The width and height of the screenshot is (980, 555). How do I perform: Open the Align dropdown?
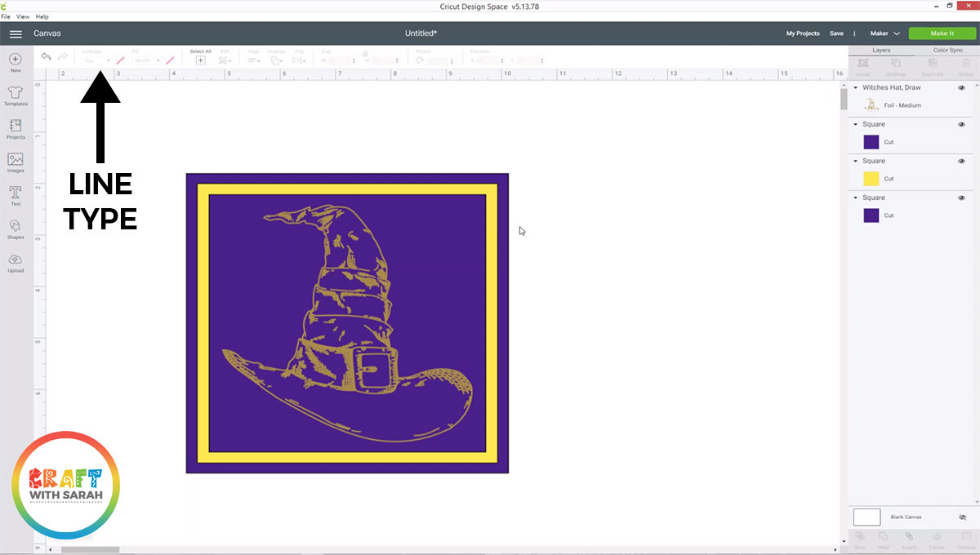[x=254, y=60]
